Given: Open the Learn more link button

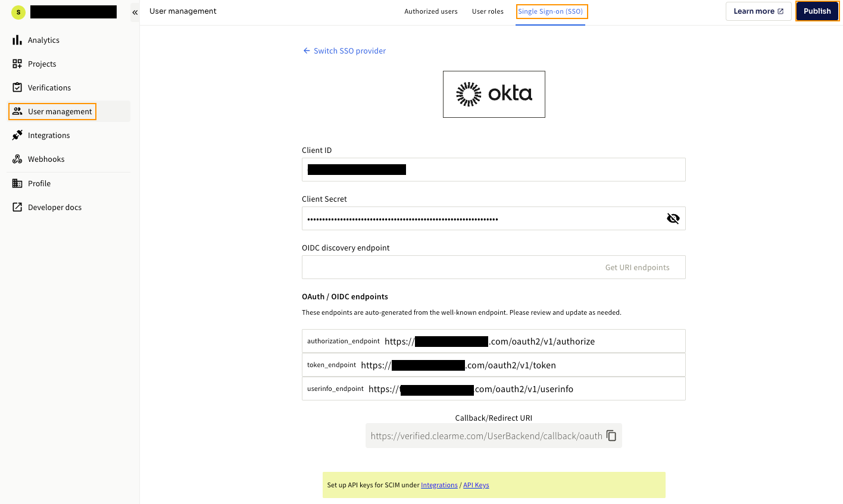Looking at the screenshot, I should click(x=758, y=11).
